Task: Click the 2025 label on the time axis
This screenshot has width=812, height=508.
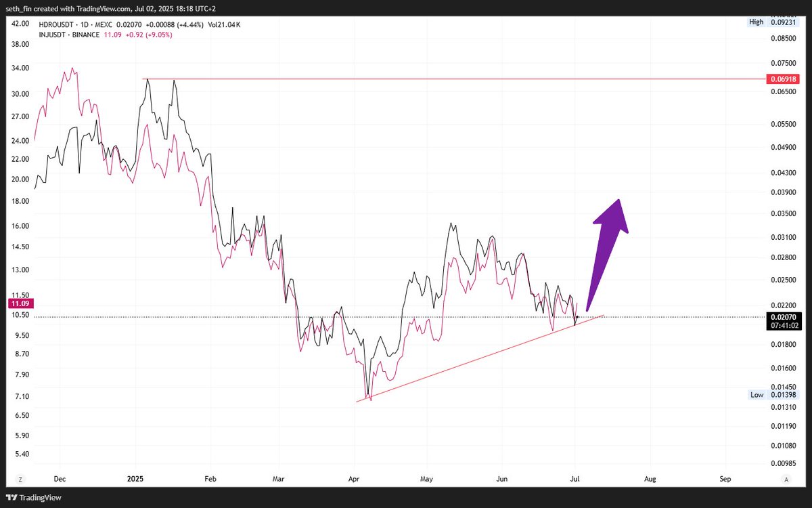Action: (136, 479)
